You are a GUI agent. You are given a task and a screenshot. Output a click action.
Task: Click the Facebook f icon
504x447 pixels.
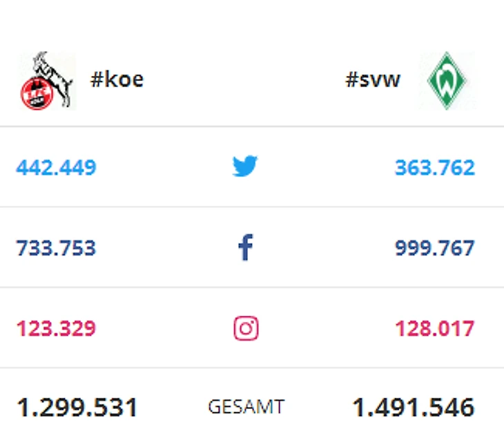[245, 247]
